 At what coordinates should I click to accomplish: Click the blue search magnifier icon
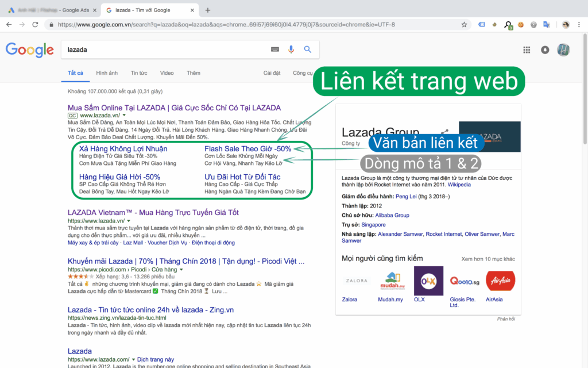[308, 49]
